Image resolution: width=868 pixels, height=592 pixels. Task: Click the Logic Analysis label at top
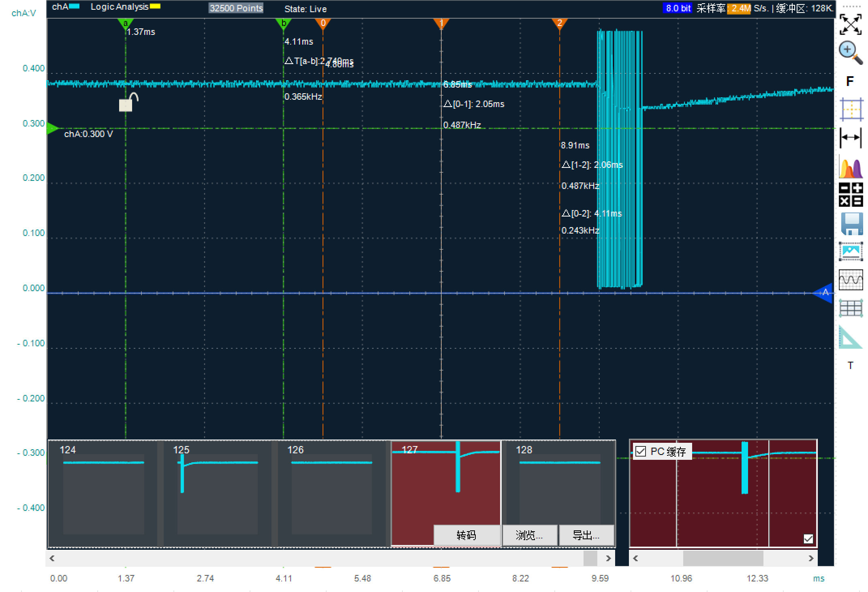[120, 7]
